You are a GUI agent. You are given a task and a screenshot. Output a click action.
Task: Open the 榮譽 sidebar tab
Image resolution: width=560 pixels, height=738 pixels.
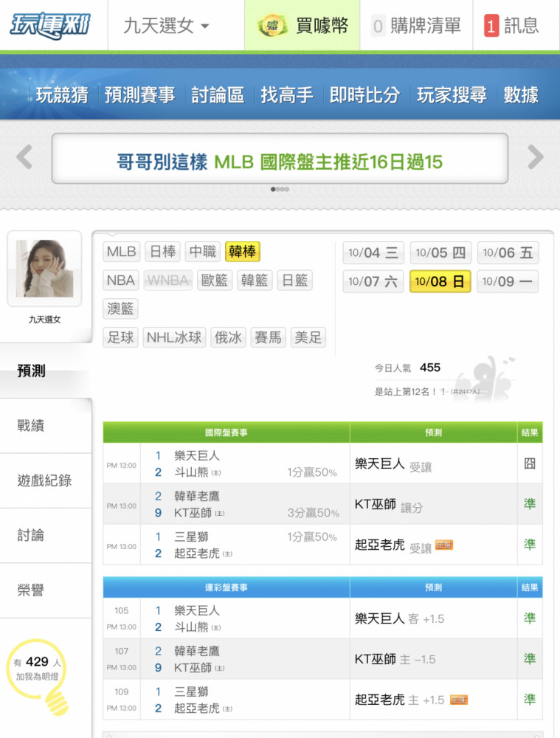pos(46,590)
